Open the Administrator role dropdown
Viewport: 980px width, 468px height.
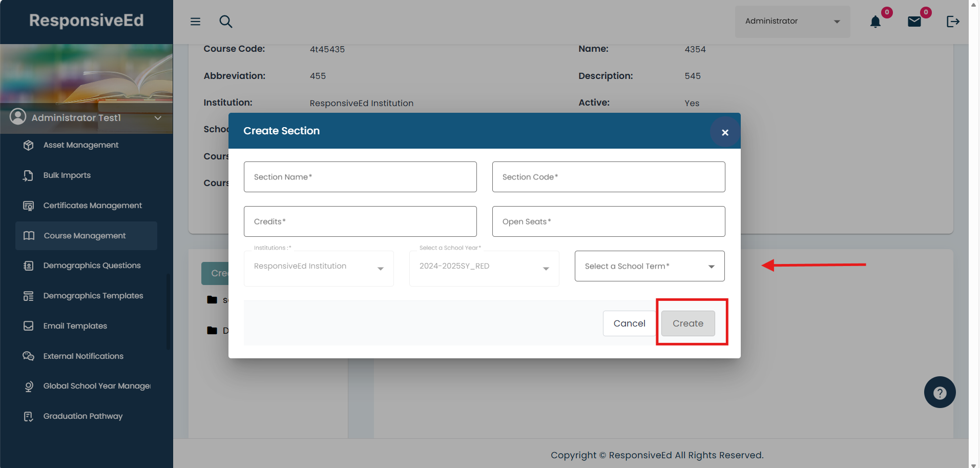792,22
